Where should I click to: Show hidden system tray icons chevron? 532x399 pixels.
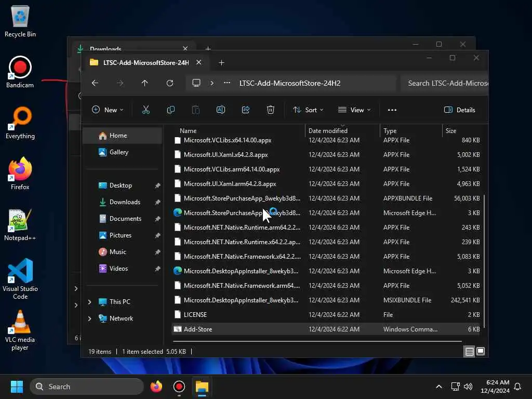(x=438, y=387)
